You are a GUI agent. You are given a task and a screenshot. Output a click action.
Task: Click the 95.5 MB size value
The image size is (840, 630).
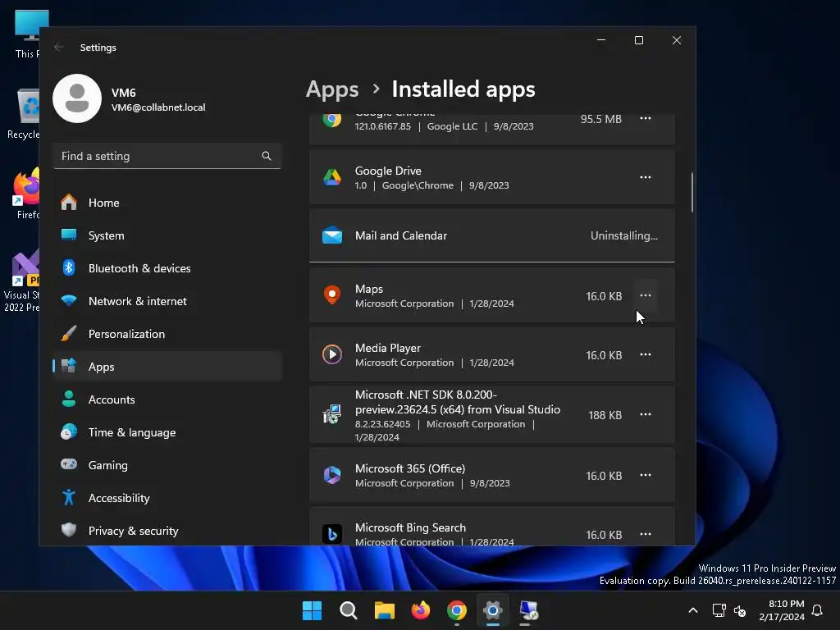tap(601, 119)
